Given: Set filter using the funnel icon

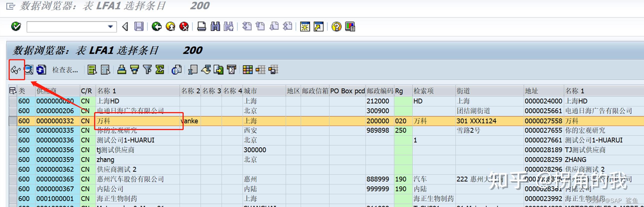Looking at the screenshot, I should (x=147, y=70).
